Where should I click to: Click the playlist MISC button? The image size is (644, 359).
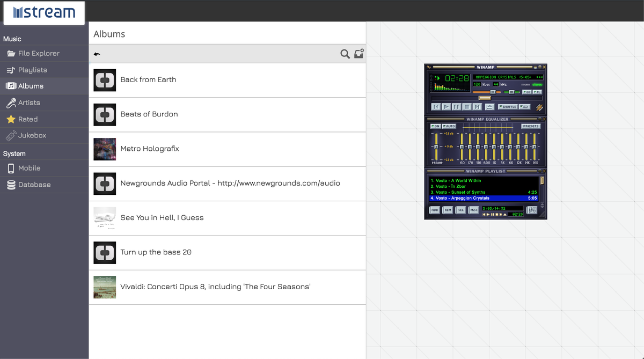point(473,210)
